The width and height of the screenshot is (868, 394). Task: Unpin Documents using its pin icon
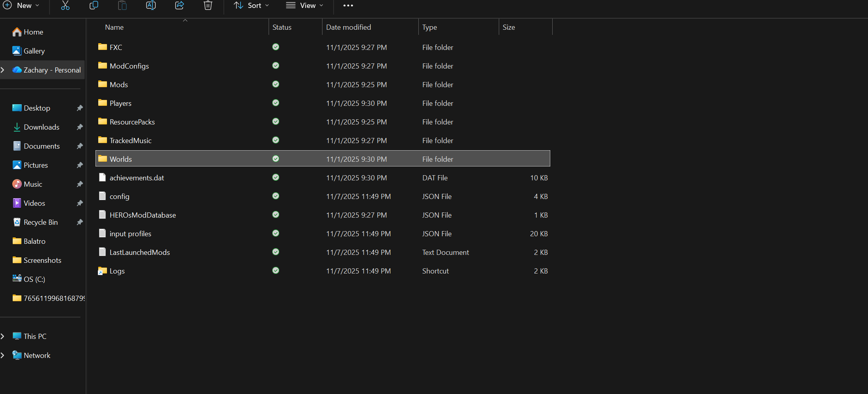point(80,146)
